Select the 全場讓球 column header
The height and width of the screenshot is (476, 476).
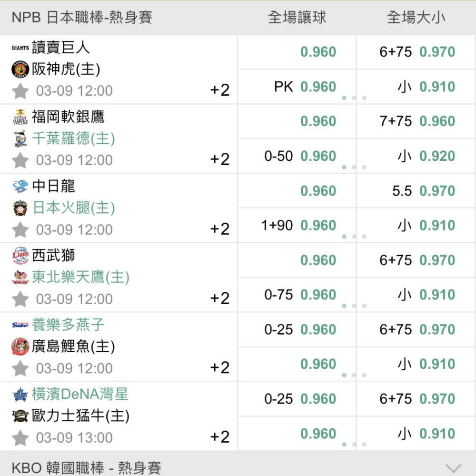click(297, 18)
